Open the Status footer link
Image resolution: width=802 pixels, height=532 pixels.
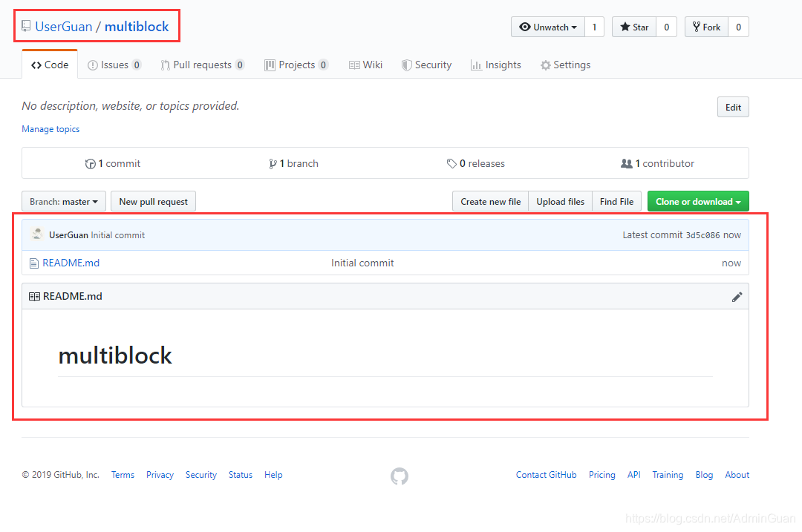(x=241, y=475)
